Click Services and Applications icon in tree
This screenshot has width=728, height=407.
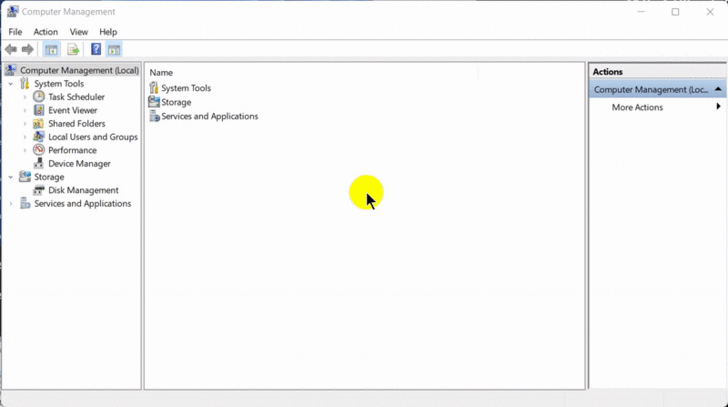coord(25,203)
